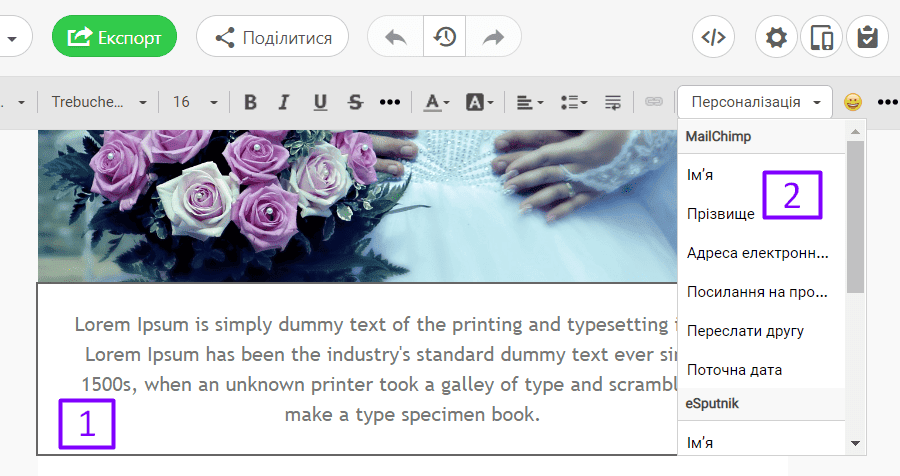This screenshot has width=900, height=476.
Task: Click the clipboard check icon
Action: coord(867,37)
